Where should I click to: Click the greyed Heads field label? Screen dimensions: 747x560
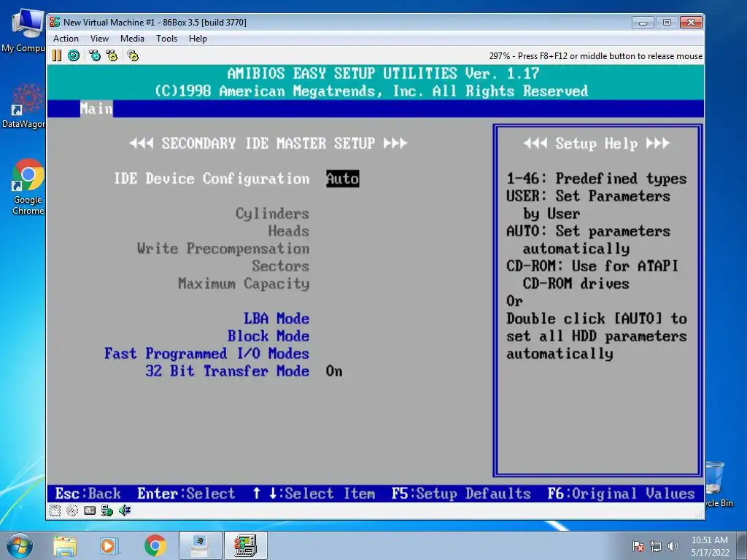(x=289, y=231)
